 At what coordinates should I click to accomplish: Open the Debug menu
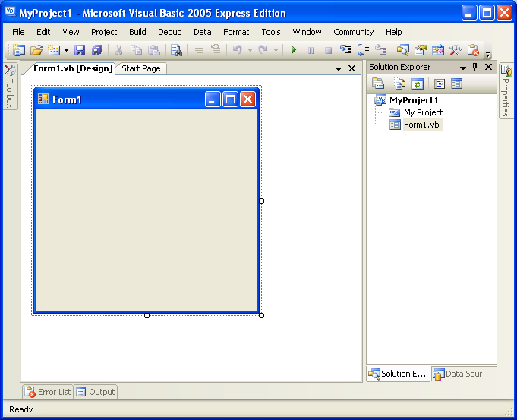click(x=170, y=32)
